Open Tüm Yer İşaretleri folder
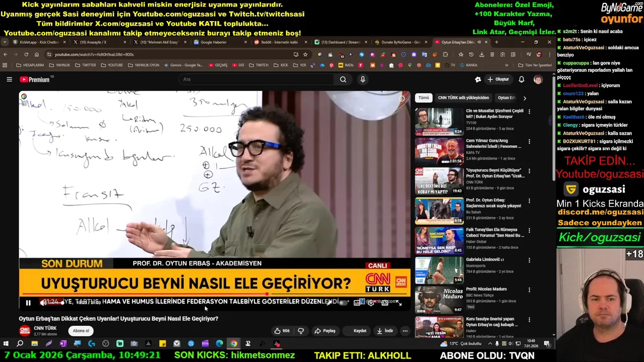Screen dimensions: 644x362 point(535,65)
